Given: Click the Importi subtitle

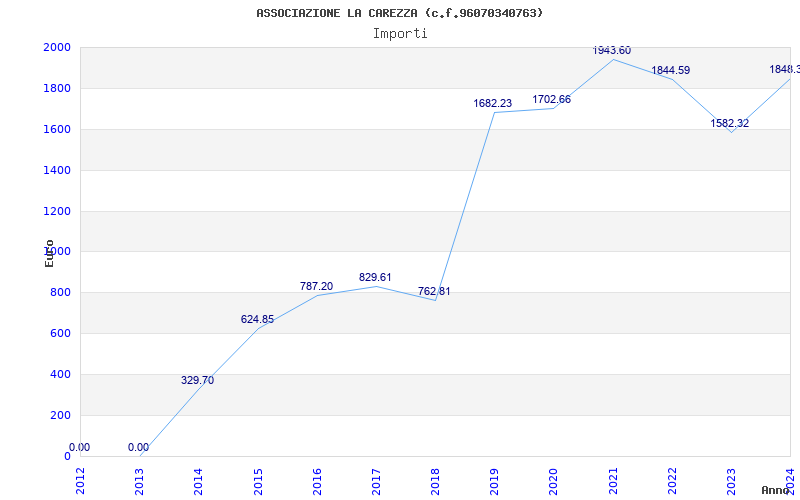Looking at the screenshot, I should pos(400,34).
